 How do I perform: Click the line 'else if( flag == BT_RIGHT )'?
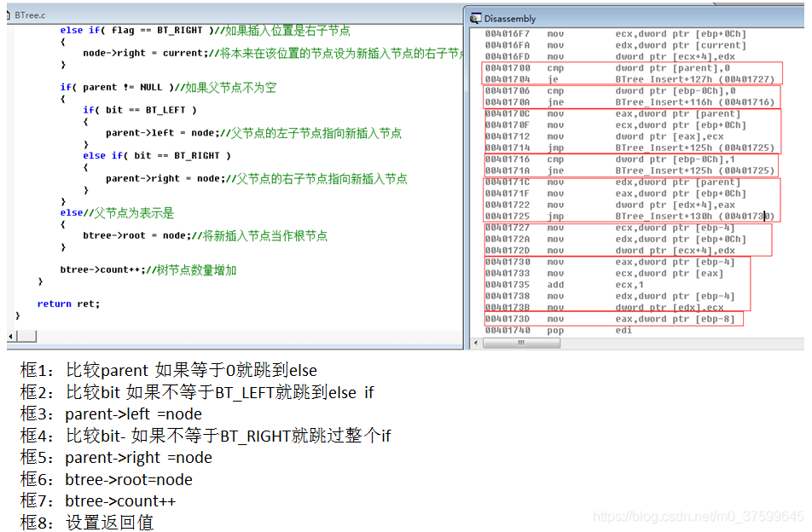205,30
